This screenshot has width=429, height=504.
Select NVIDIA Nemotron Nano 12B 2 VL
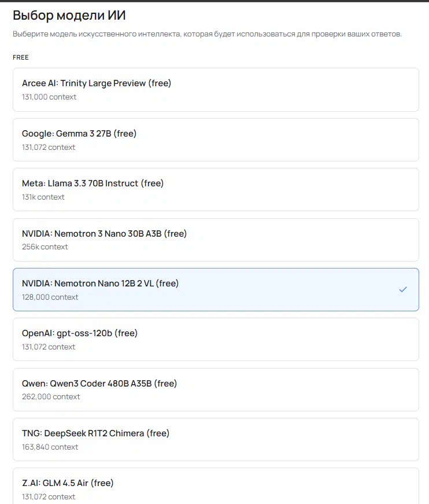(215, 289)
